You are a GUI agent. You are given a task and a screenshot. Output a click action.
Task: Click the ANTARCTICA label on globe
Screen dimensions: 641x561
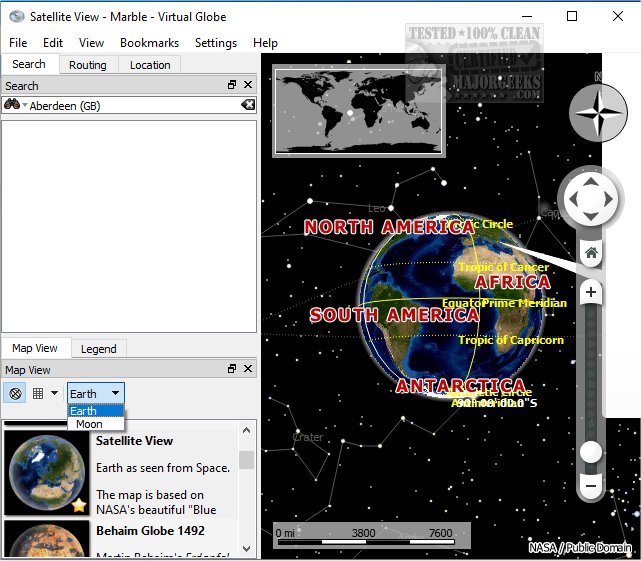click(461, 386)
